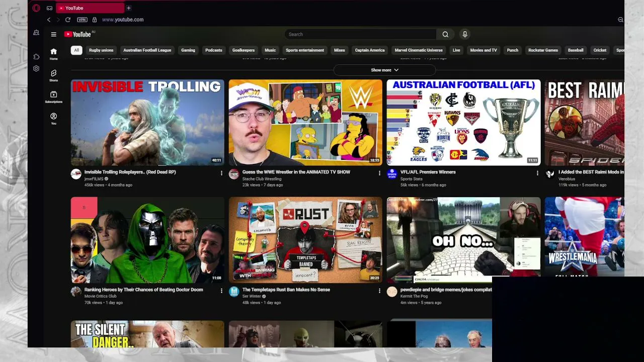The width and height of the screenshot is (644, 362).
Task: Open the YouTube hamburger guide menu
Action: [53, 34]
